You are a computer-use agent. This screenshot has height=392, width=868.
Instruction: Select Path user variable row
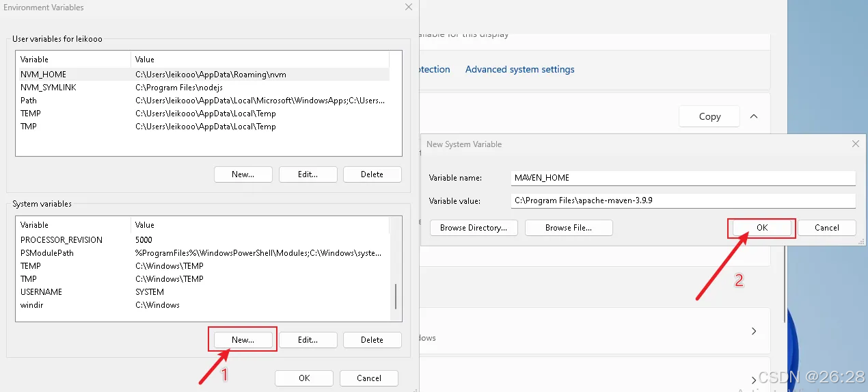point(202,101)
